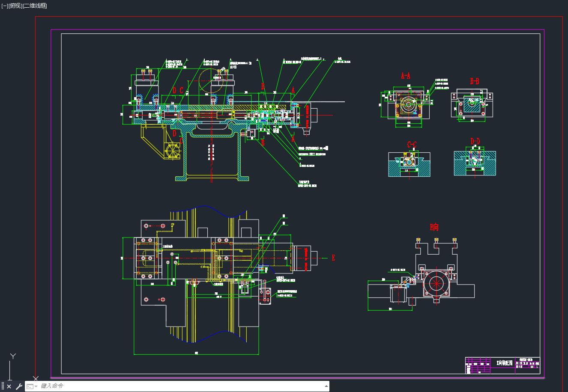Viewport: 568px width, 392px height.
Task: Expand command history with the up arrow
Action: [x=326, y=386]
